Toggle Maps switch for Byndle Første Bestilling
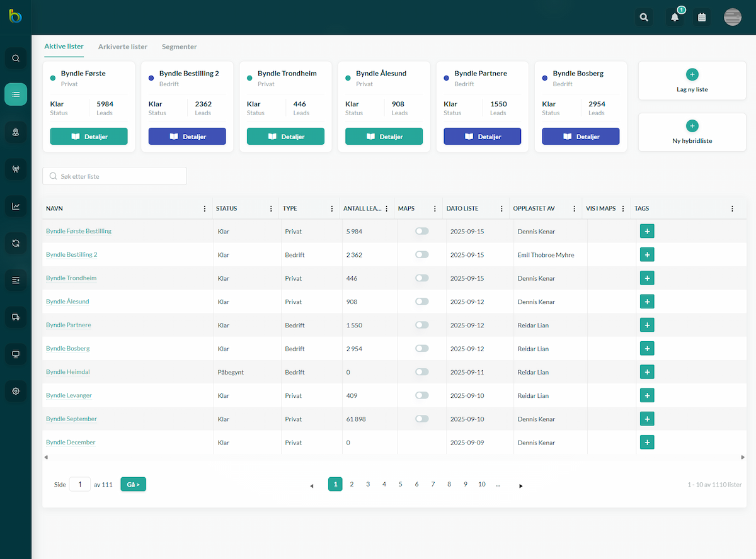 [421, 231]
